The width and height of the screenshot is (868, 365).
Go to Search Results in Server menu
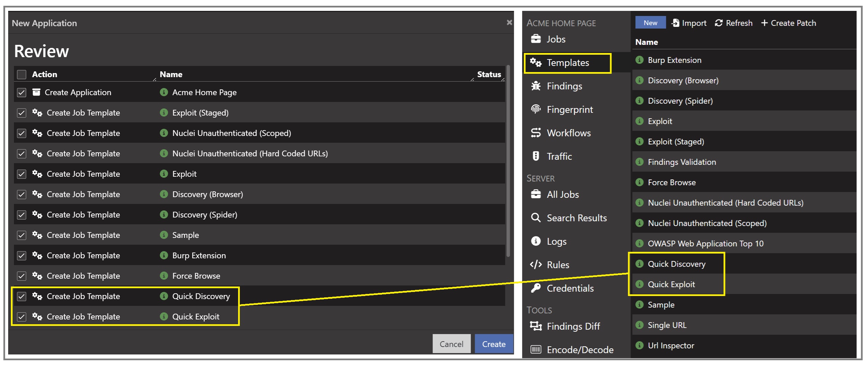pos(576,218)
